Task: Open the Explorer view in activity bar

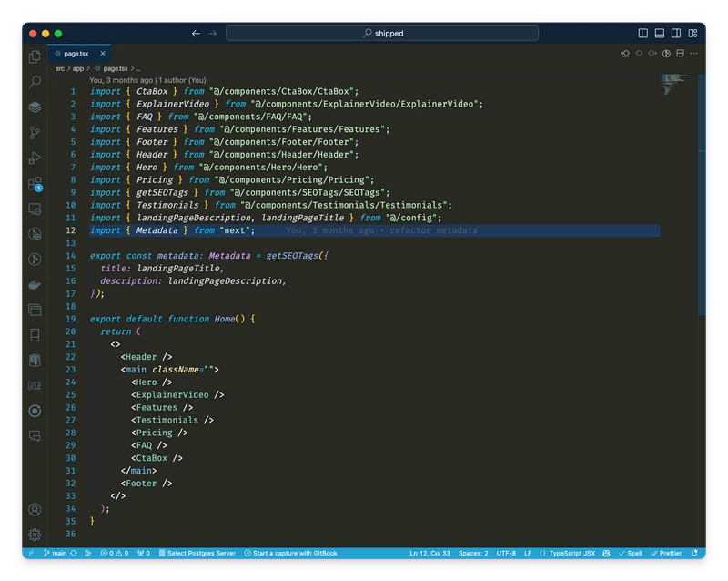Action: [35, 56]
